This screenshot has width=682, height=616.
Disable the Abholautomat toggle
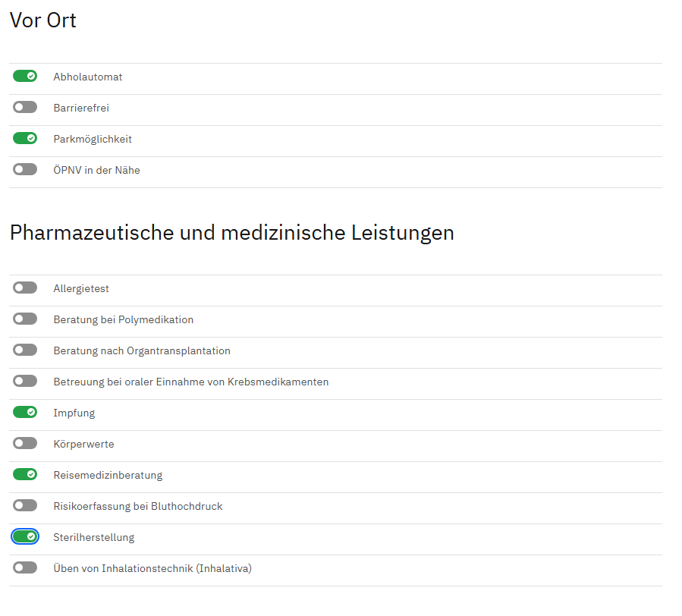pyautogui.click(x=25, y=77)
